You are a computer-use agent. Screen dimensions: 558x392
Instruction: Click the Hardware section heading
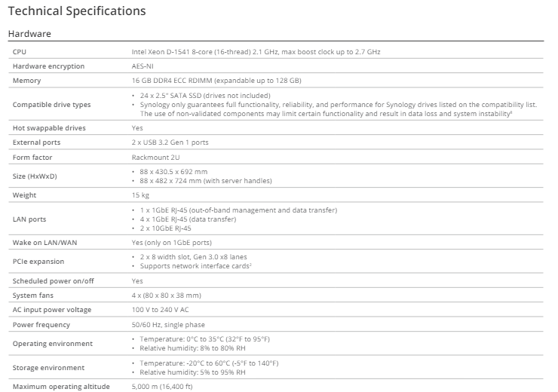click(29, 34)
